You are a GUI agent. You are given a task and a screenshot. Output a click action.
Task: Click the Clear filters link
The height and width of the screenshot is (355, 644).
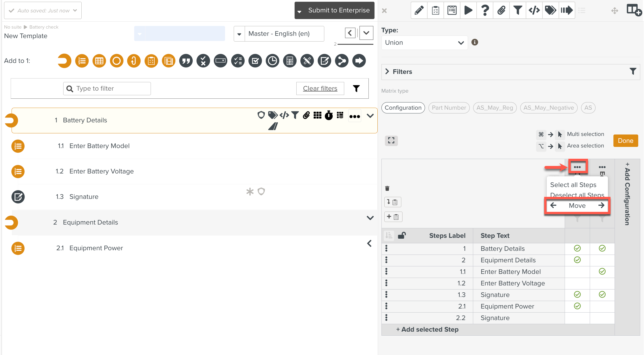(x=320, y=88)
